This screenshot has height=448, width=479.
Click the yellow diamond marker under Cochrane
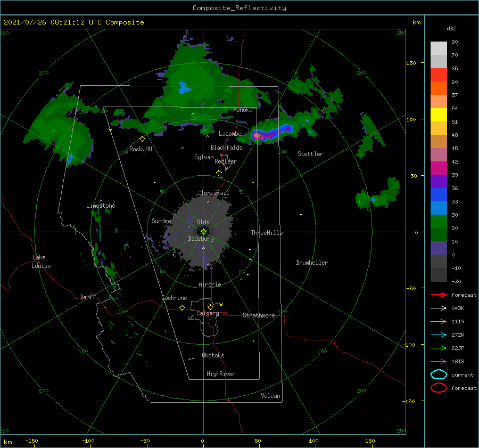pyautogui.click(x=182, y=307)
